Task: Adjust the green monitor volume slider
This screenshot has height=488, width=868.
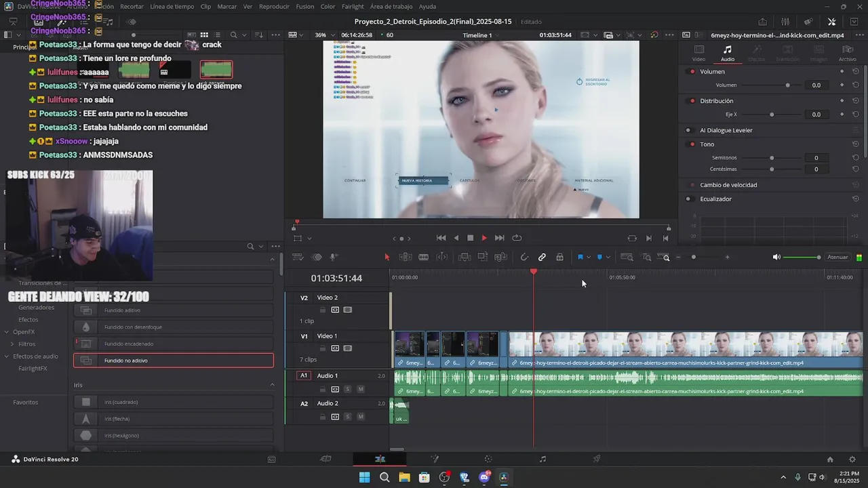Action: pos(802,257)
